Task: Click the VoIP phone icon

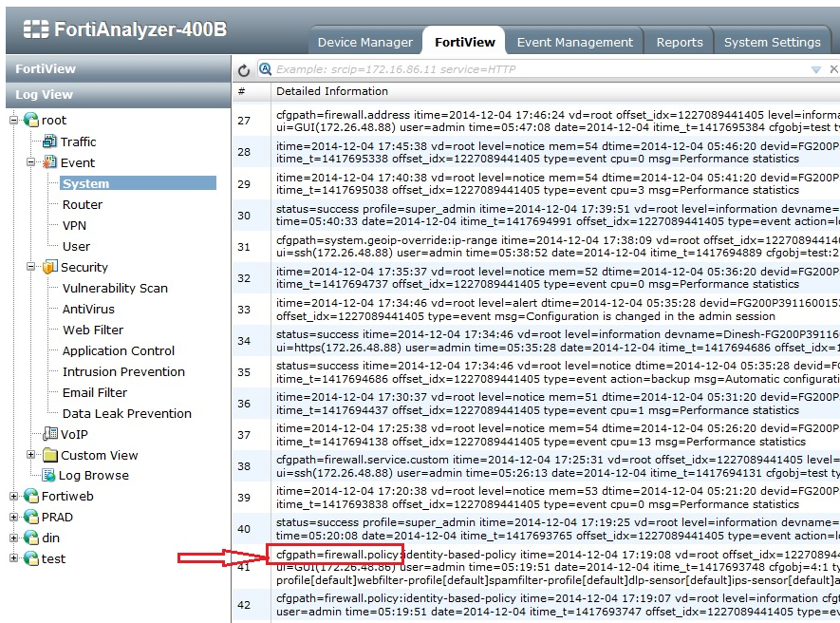Action: [x=49, y=434]
